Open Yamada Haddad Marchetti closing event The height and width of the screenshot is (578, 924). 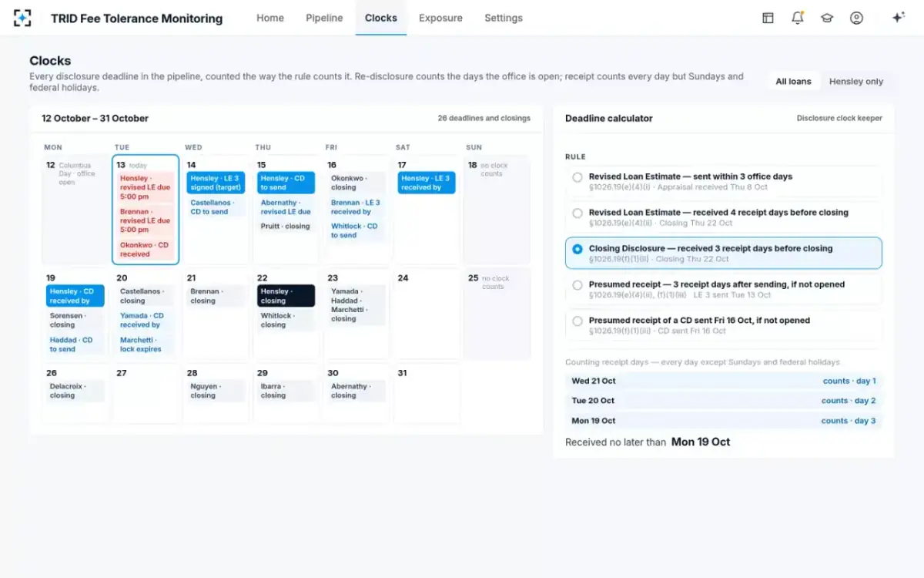(357, 305)
